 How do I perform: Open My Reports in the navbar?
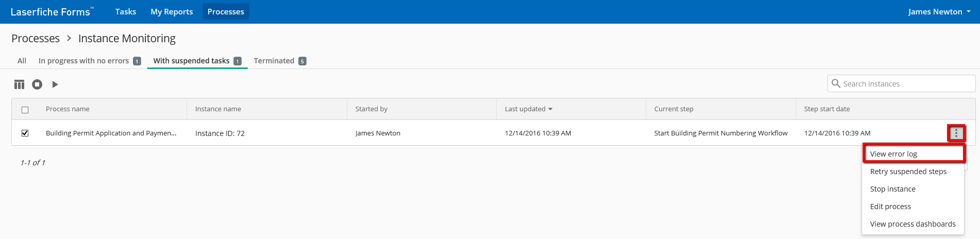(x=172, y=12)
